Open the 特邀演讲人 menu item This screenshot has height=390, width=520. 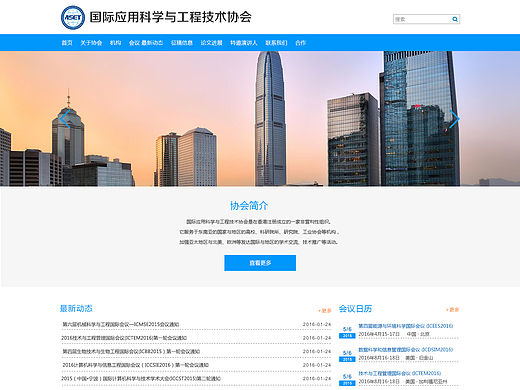[x=244, y=43]
